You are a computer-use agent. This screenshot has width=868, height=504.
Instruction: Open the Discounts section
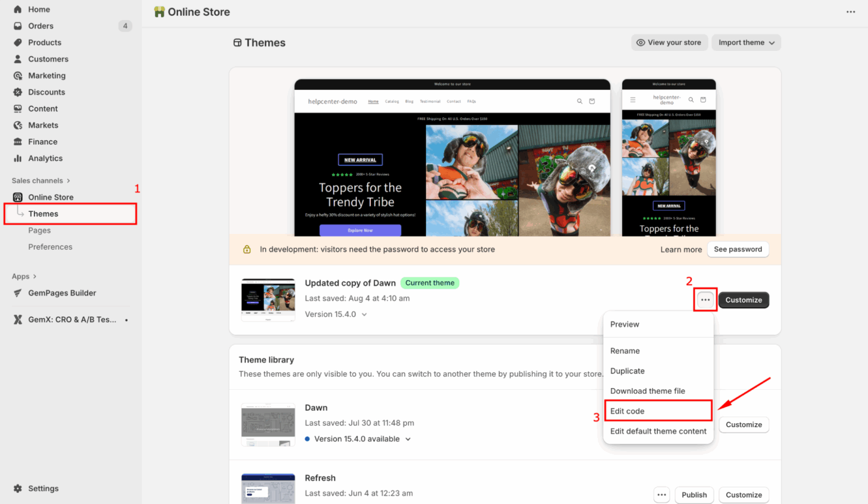tap(46, 92)
